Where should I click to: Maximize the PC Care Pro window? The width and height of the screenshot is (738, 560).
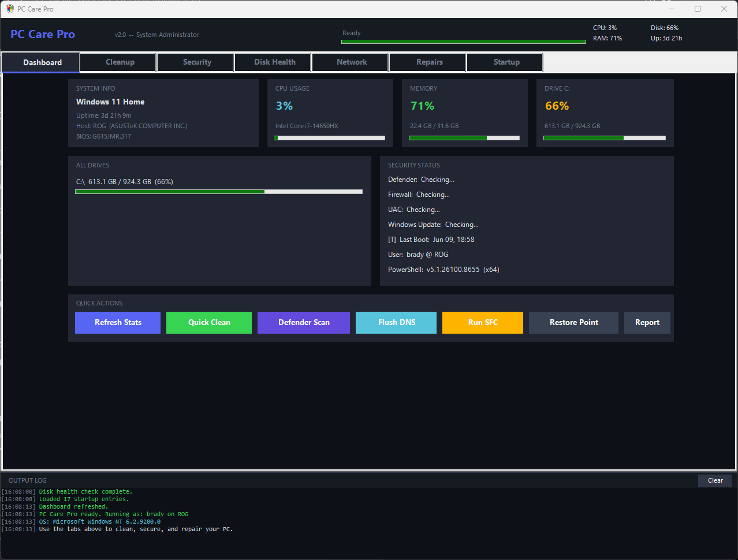point(698,9)
